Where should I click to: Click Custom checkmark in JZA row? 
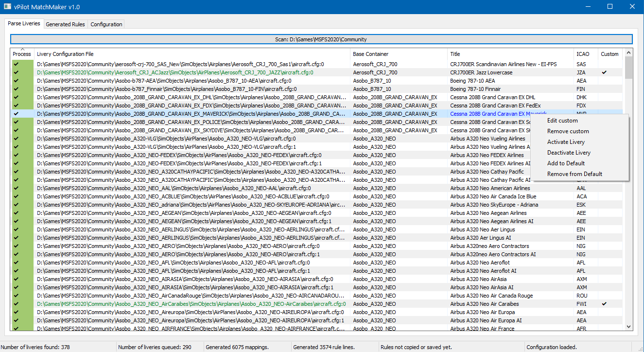(604, 72)
